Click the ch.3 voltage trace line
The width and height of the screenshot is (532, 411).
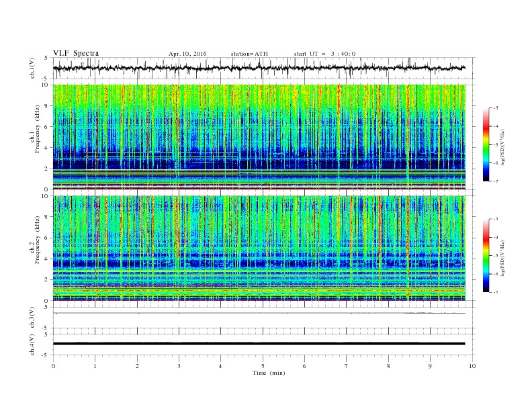tap(259, 313)
